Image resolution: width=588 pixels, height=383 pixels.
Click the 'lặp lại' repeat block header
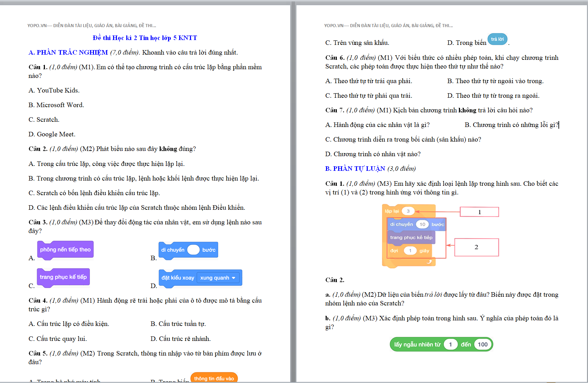tap(392, 211)
